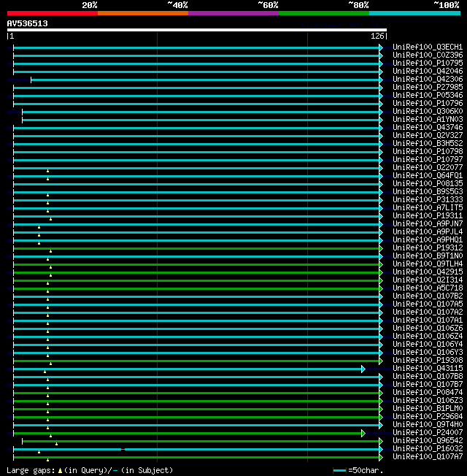Click UniRef100_Q107A5 label
467x476 pixels.
428,304
